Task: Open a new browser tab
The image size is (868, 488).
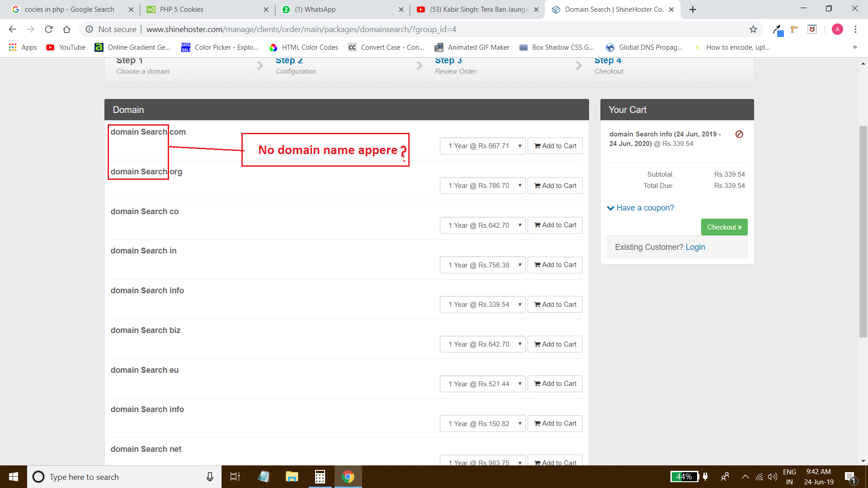Action: (x=693, y=9)
